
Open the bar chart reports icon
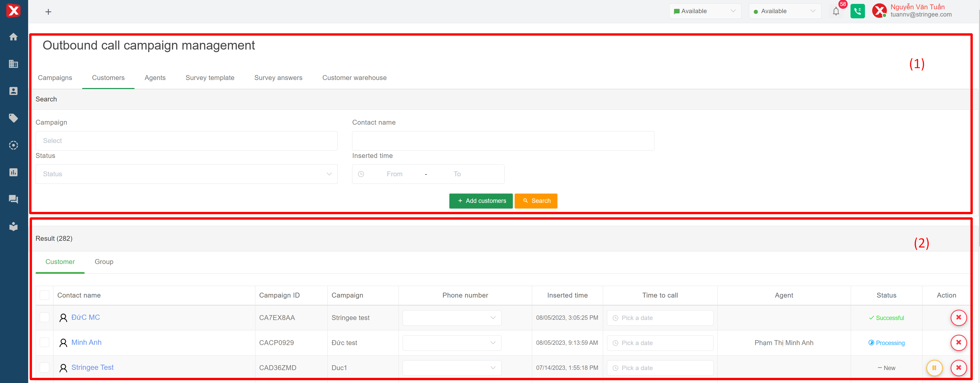13,172
